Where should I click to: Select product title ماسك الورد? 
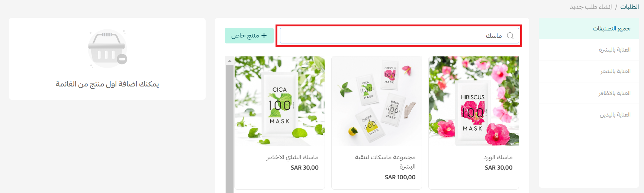click(x=498, y=157)
